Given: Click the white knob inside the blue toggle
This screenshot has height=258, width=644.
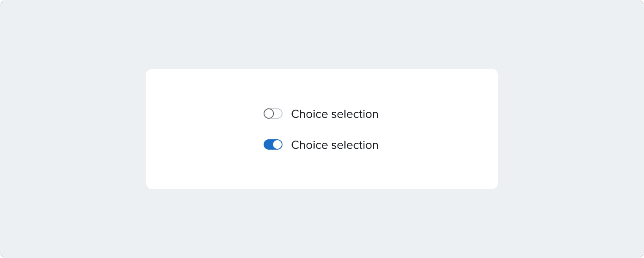Looking at the screenshot, I should pos(277,145).
